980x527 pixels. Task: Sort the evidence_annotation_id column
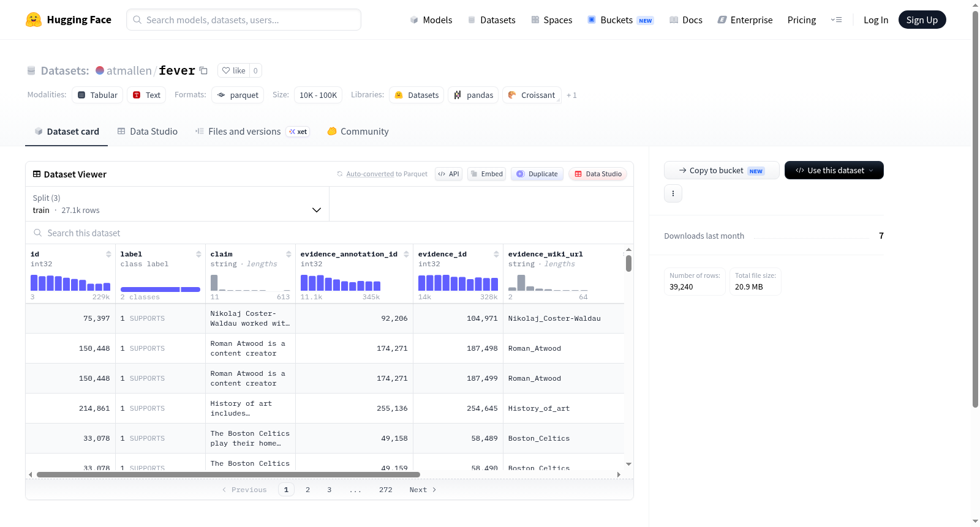click(x=406, y=254)
